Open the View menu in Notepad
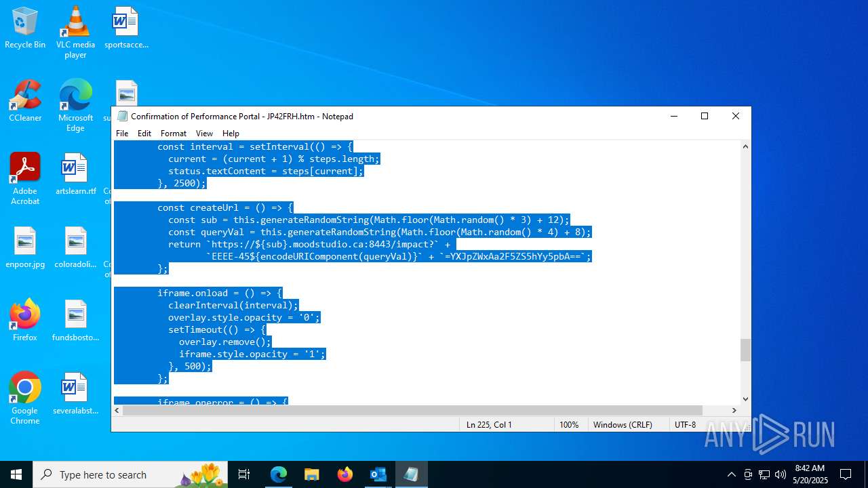This screenshot has width=868, height=488. point(204,134)
